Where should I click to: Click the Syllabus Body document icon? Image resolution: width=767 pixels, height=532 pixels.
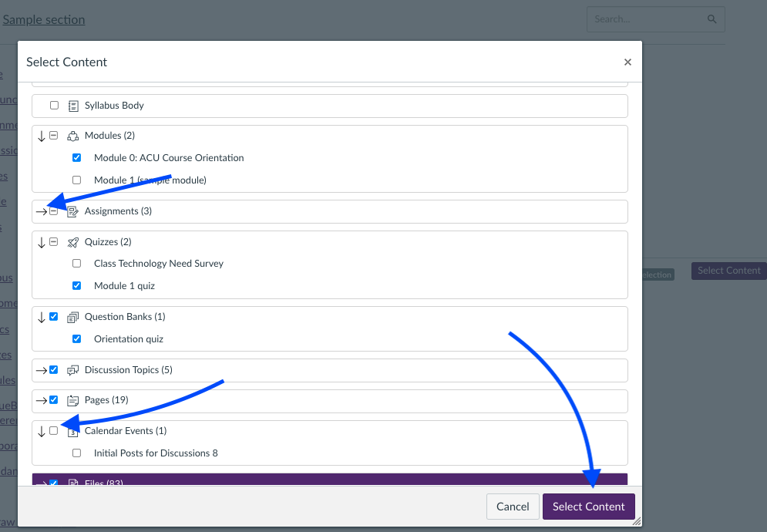(73, 106)
